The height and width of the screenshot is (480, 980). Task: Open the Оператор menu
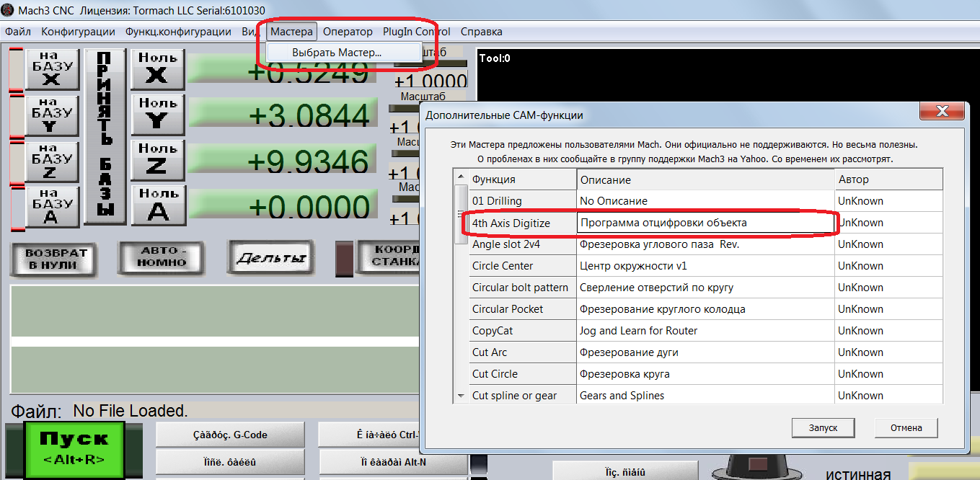click(348, 32)
